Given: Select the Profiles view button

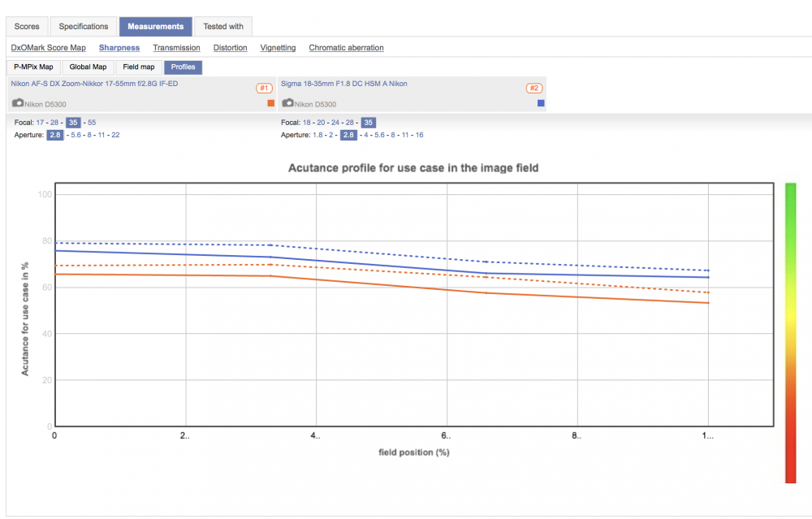Looking at the screenshot, I should click(184, 67).
